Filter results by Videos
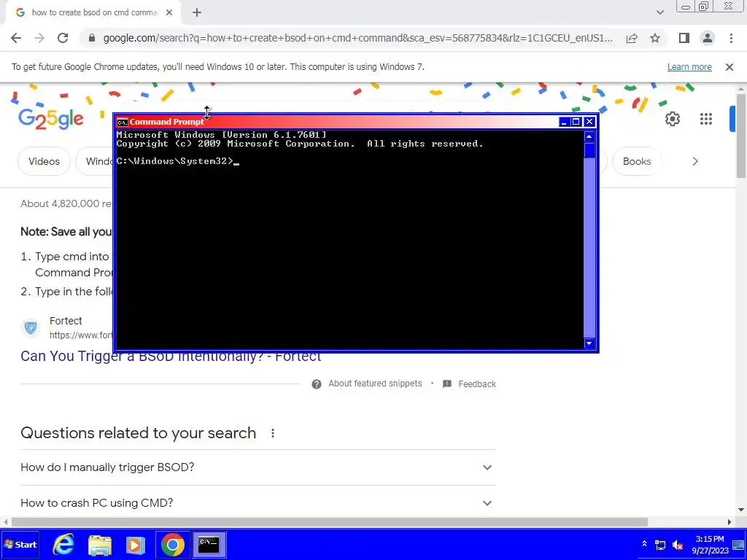 (x=44, y=161)
